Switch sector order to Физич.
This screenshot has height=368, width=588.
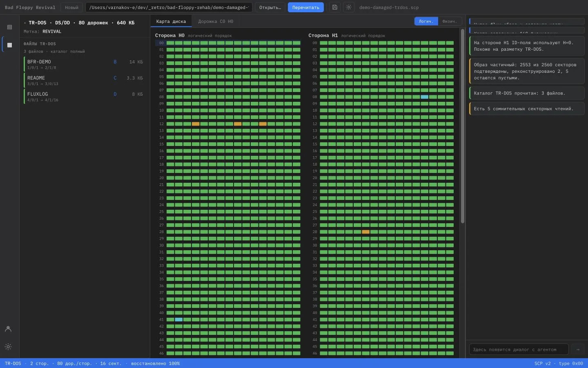coord(450,21)
